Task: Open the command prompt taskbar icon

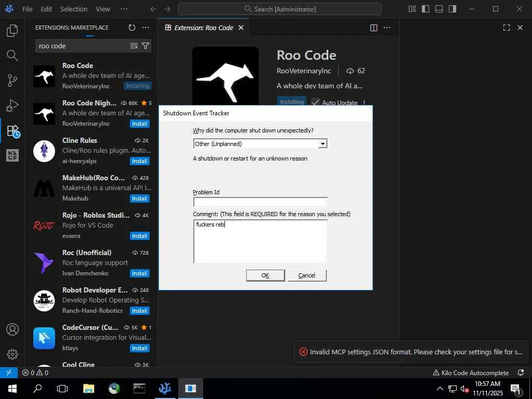Action: pos(139,389)
